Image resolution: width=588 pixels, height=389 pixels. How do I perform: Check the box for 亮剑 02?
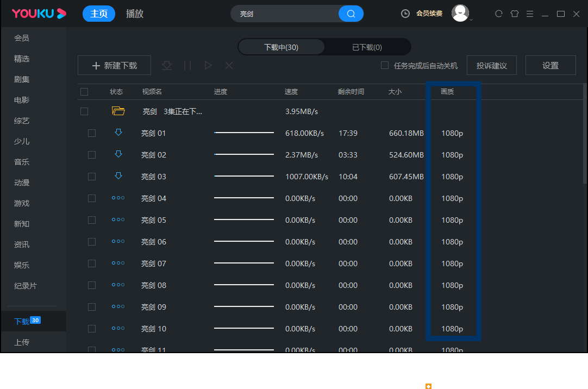[x=92, y=155]
